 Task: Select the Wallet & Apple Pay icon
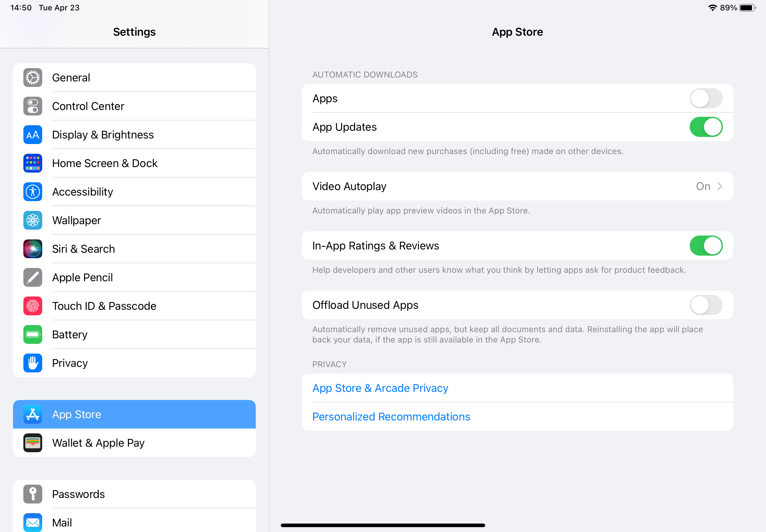pos(33,443)
